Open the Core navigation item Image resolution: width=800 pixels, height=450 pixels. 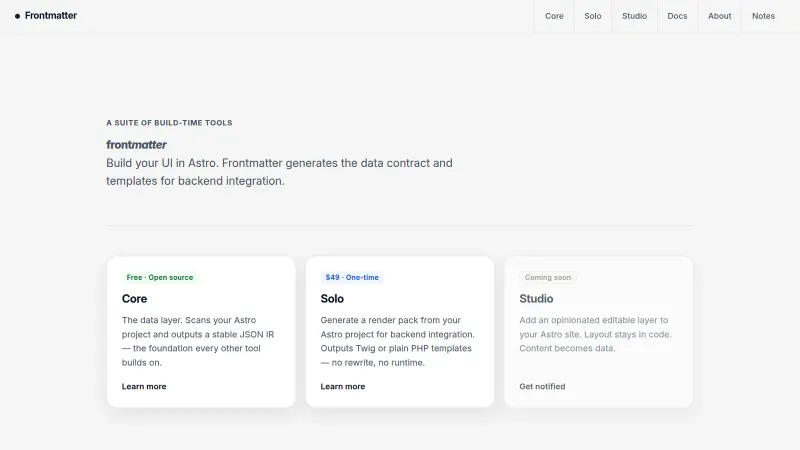[554, 16]
